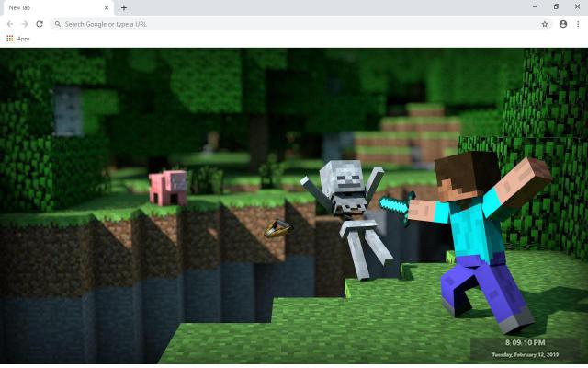Click the 8:09:10 PM clock text
The image size is (588, 368).
525,342
